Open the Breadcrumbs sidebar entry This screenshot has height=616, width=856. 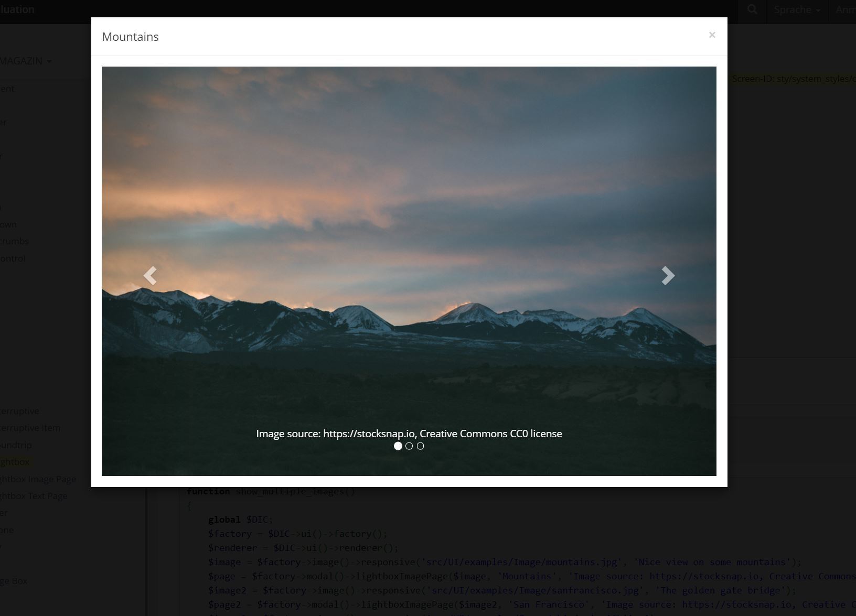15,241
